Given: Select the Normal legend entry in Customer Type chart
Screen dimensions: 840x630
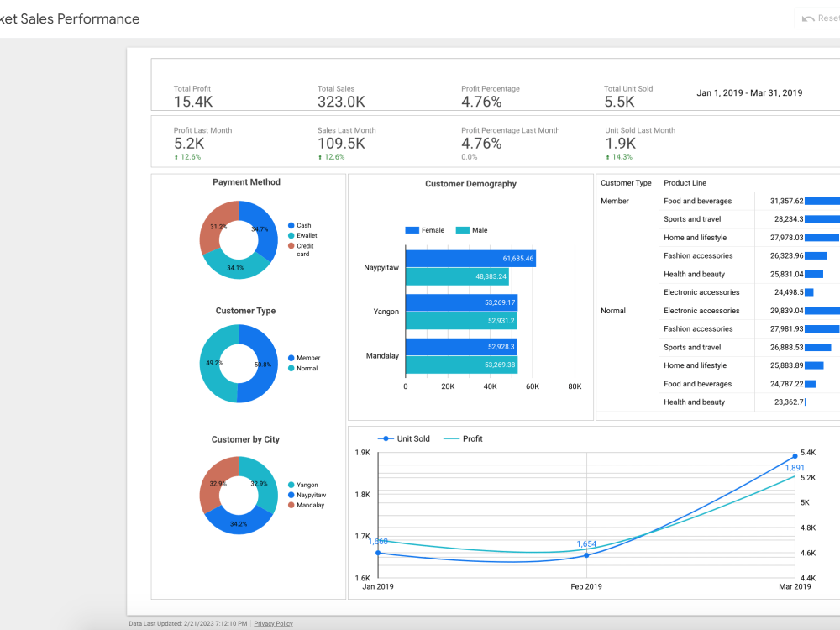Looking at the screenshot, I should click(302, 369).
